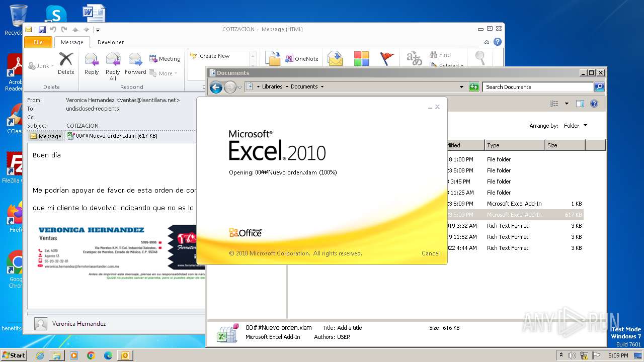Switch to the Message ribbon tab
The height and width of the screenshot is (362, 644).
click(x=72, y=42)
